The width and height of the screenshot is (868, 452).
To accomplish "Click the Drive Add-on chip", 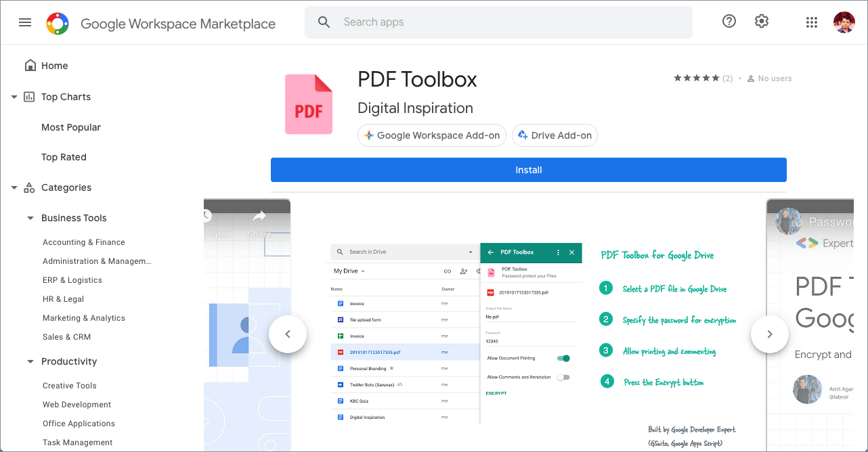I will coord(555,135).
